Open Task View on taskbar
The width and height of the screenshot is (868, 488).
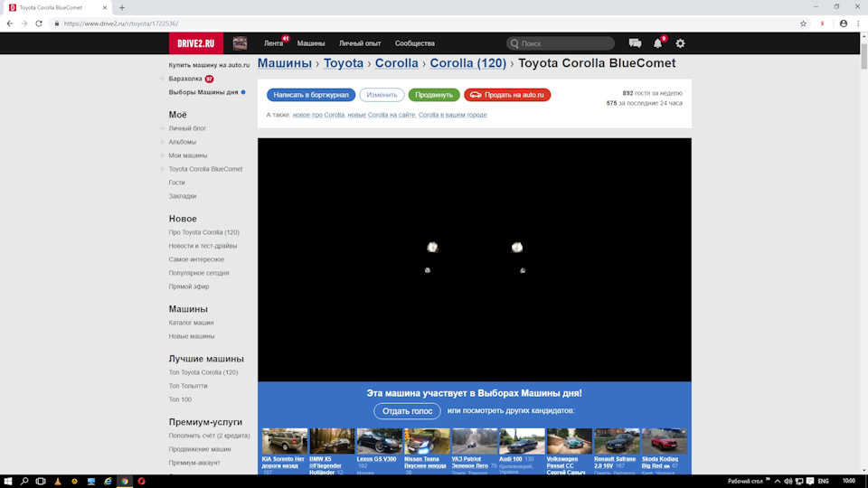coord(41,482)
